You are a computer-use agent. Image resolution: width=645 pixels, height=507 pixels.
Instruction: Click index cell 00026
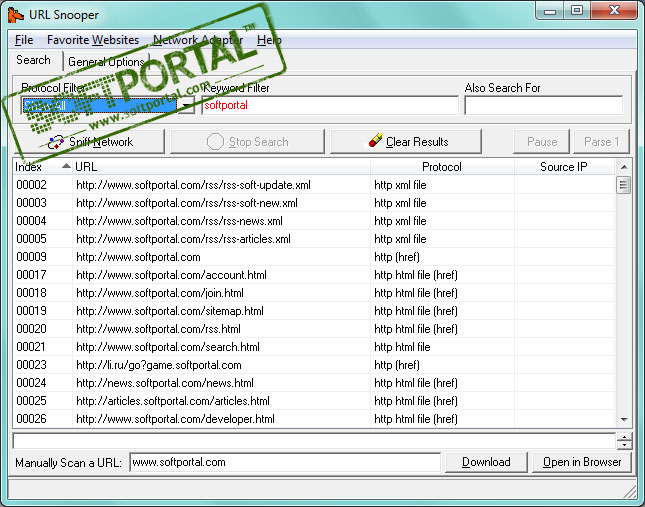(31, 419)
